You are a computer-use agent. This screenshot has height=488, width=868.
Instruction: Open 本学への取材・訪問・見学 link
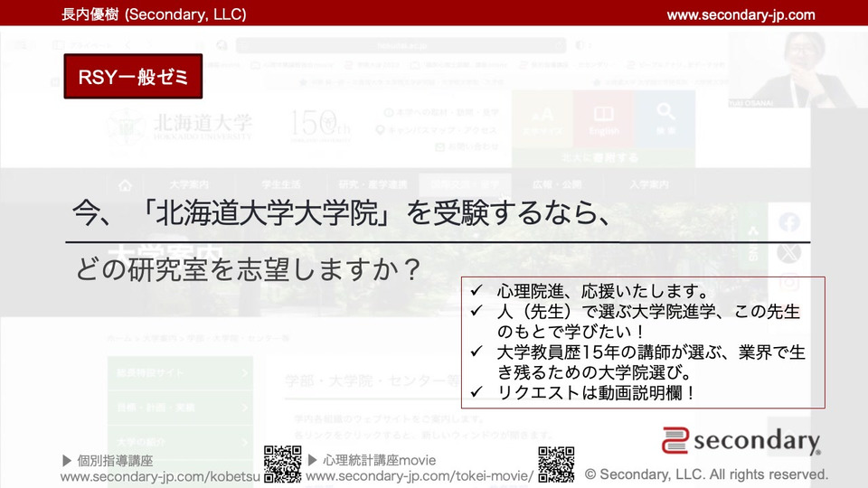click(x=441, y=112)
